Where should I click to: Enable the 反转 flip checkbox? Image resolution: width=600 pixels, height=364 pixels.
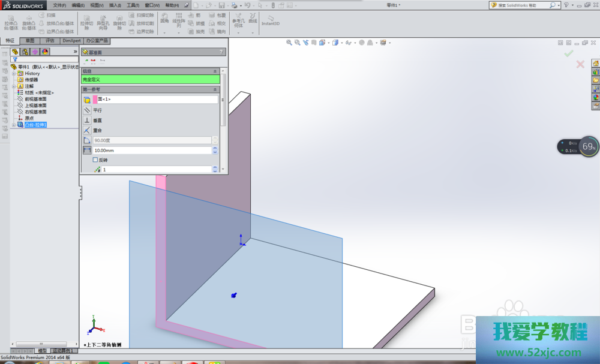coord(95,160)
